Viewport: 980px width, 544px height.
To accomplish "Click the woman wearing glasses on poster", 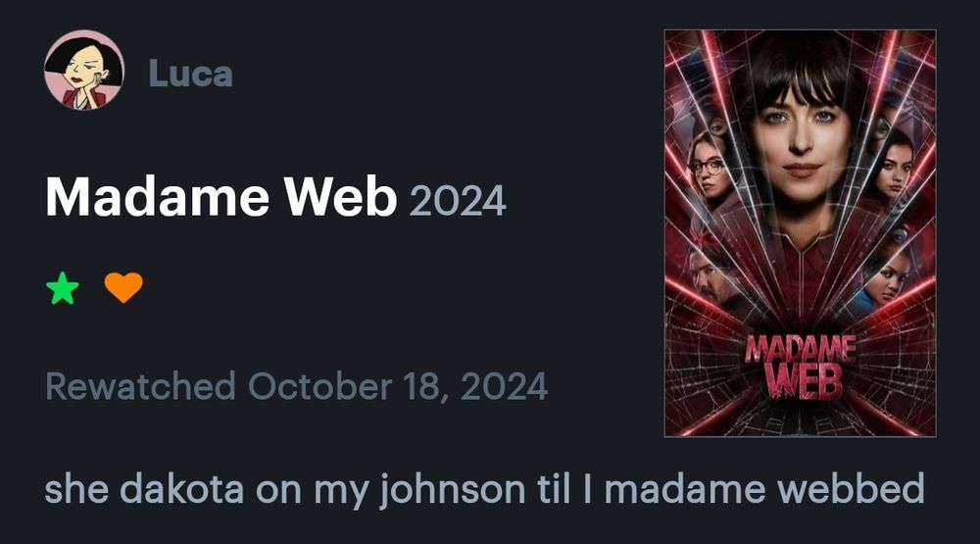I will (x=709, y=166).
